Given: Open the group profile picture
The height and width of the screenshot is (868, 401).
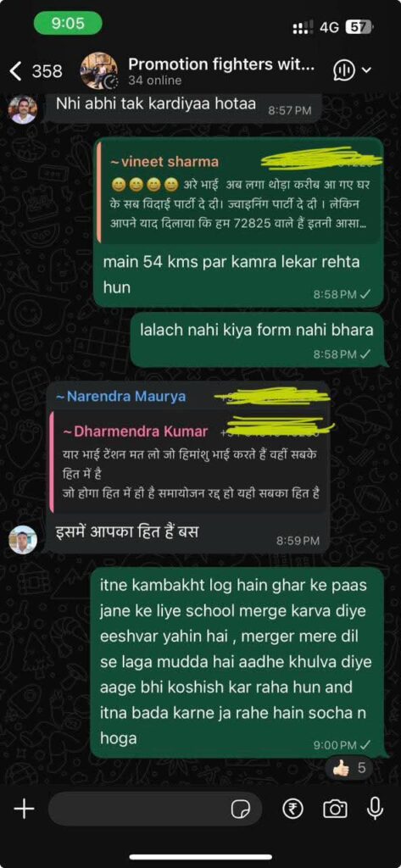Looking at the screenshot, I should (x=98, y=71).
